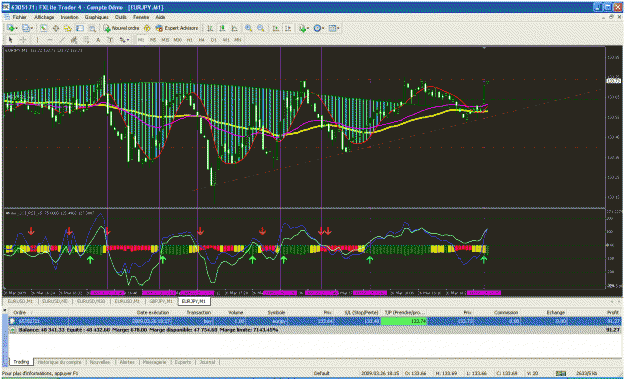Select the crosshair cursor tool

tap(23, 40)
